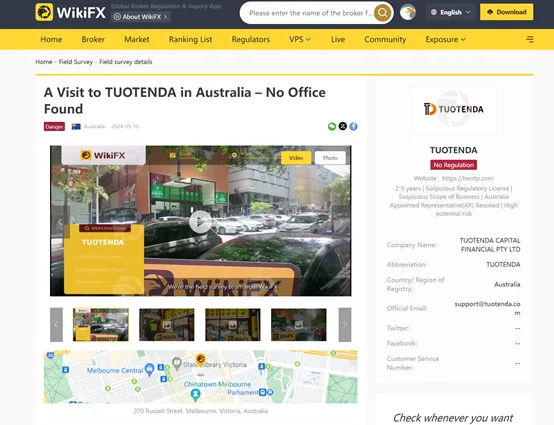Open the English language dropdown
Viewport: 554px width, 425px height.
451,12
